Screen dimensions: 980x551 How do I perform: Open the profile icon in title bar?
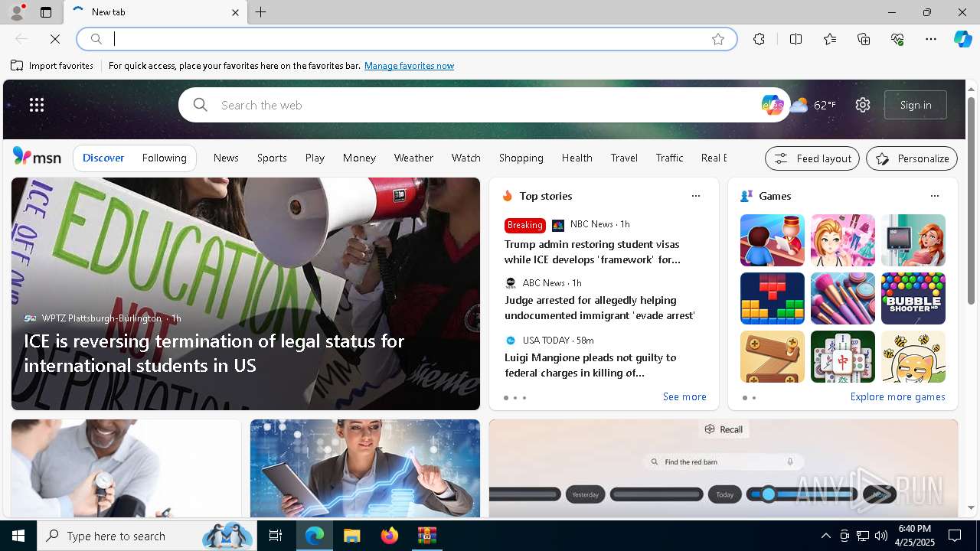point(16,12)
